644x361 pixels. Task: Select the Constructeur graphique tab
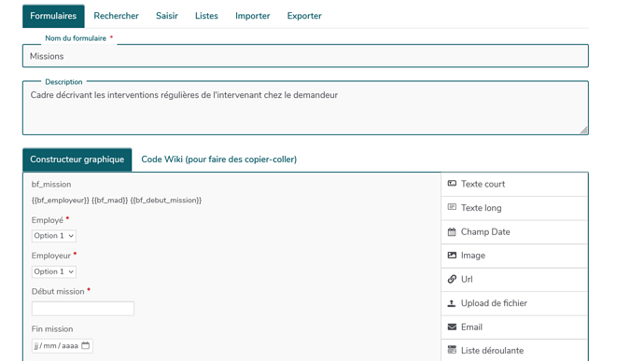coord(77,160)
